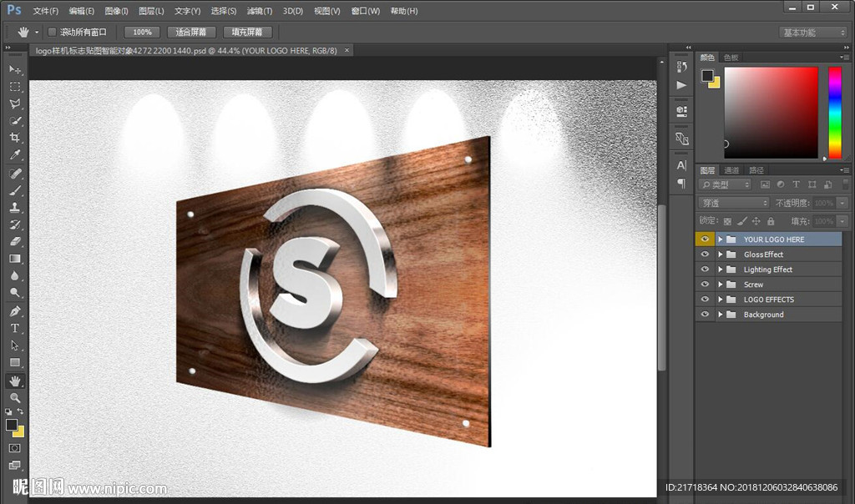Open the Actions panel play icon
The height and width of the screenshot is (504, 855).
[681, 85]
